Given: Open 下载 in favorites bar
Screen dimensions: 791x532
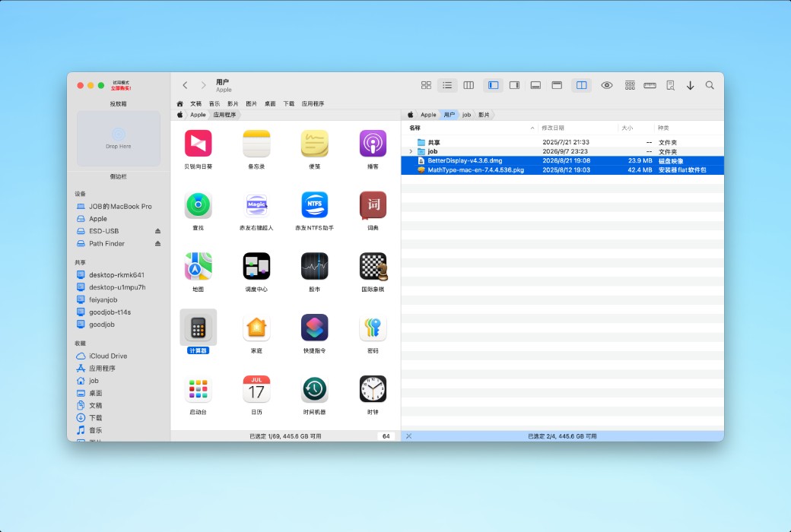Looking at the screenshot, I should [288, 103].
